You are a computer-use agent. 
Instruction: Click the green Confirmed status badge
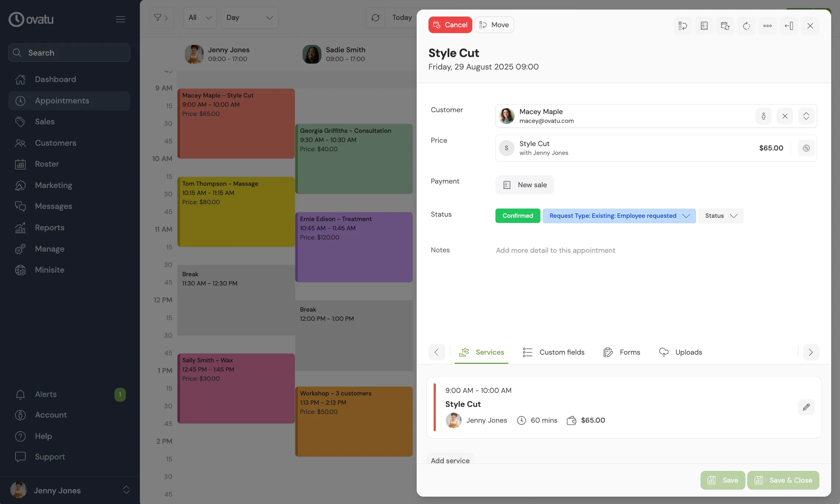click(518, 216)
